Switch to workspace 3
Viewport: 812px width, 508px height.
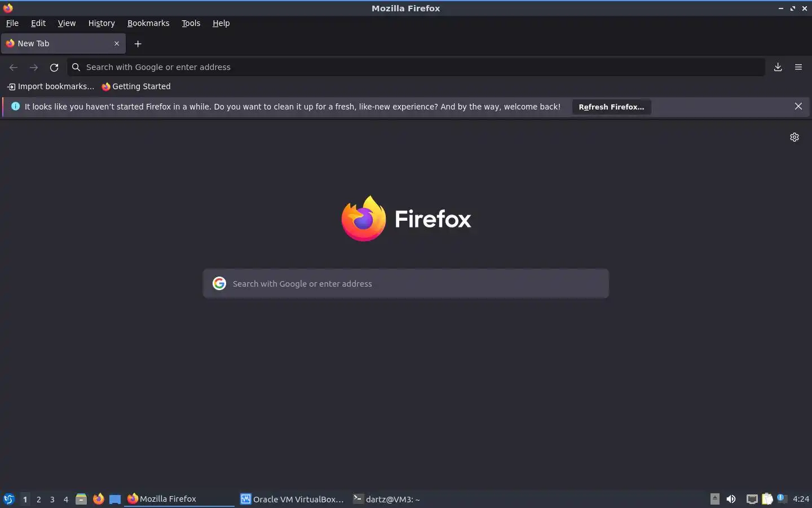tap(52, 499)
